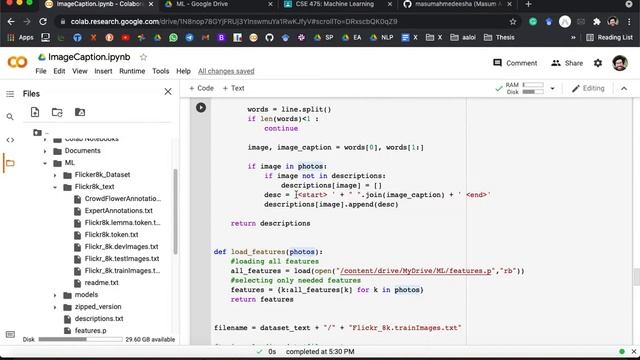Click the user account avatar in Colab
Viewport: 640px width, 360px height.
620,63
